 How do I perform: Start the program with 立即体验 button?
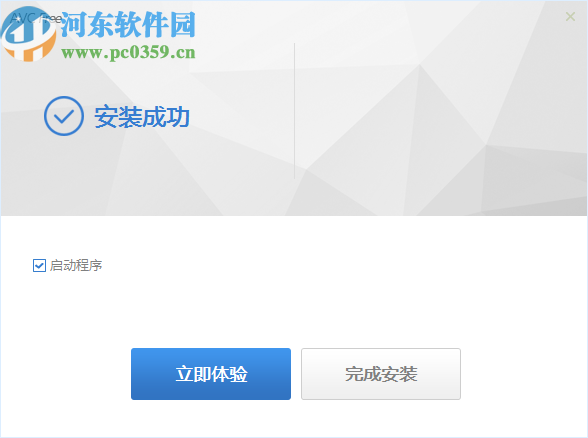pyautogui.click(x=211, y=374)
